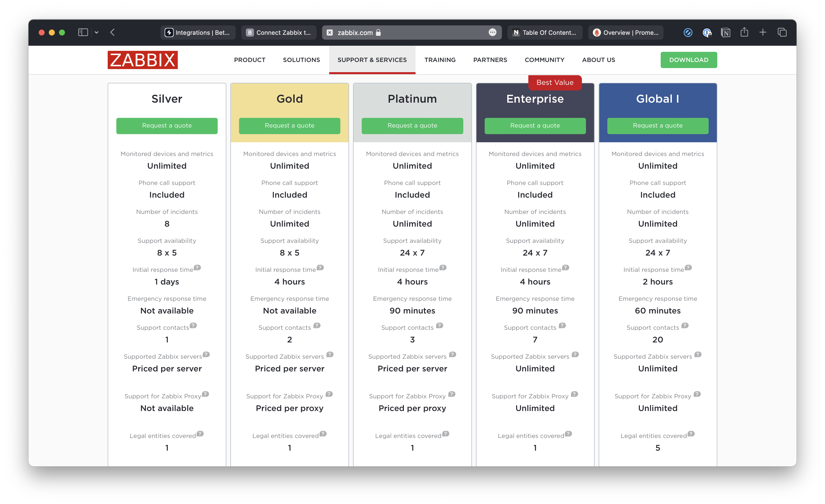Request a quote for the Enterprise plan

click(x=535, y=125)
